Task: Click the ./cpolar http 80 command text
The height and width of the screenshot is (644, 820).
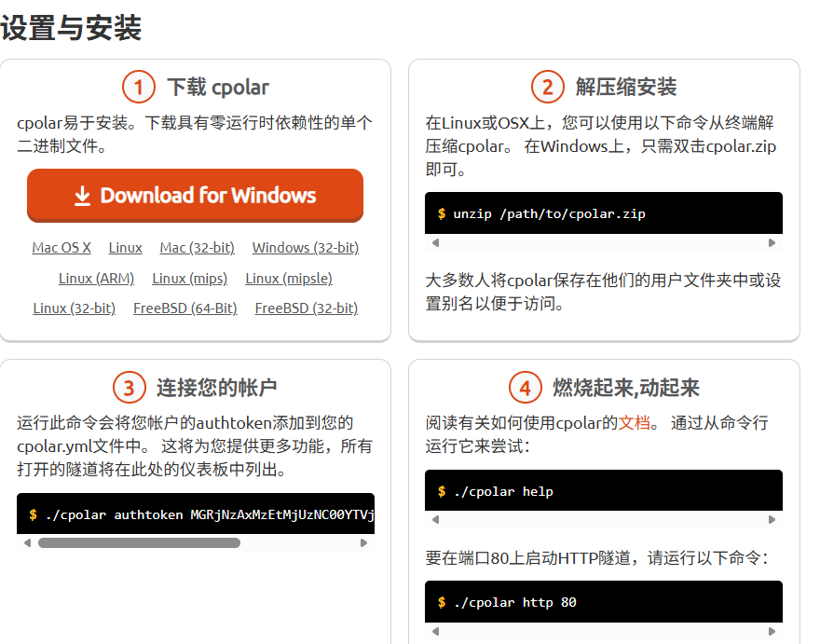Action: [x=514, y=603]
